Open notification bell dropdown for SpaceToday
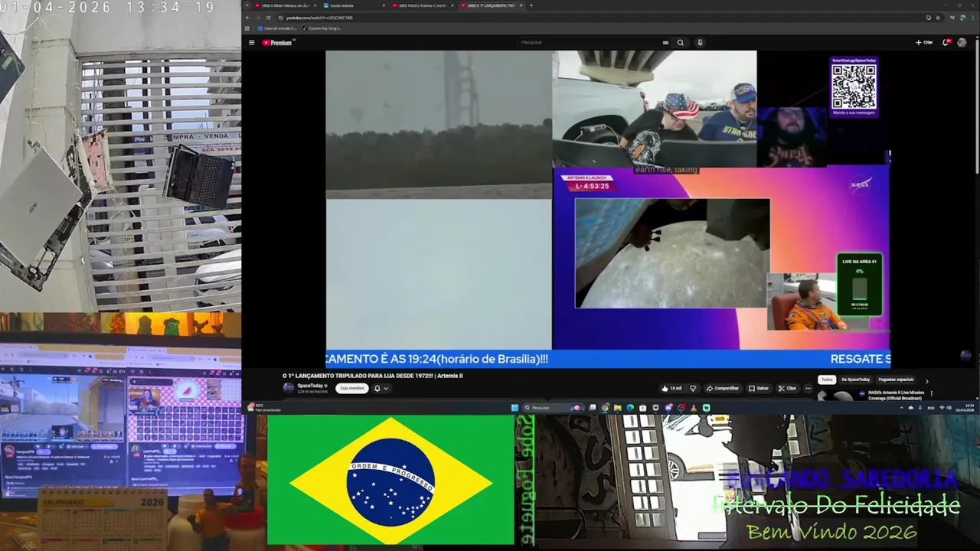Viewport: 980px width, 551px height. point(381,388)
